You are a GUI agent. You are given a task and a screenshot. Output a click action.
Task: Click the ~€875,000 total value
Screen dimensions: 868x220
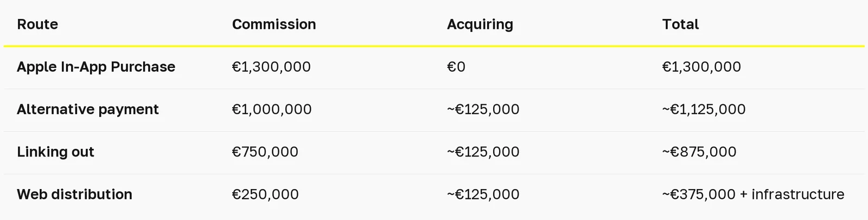(x=699, y=152)
